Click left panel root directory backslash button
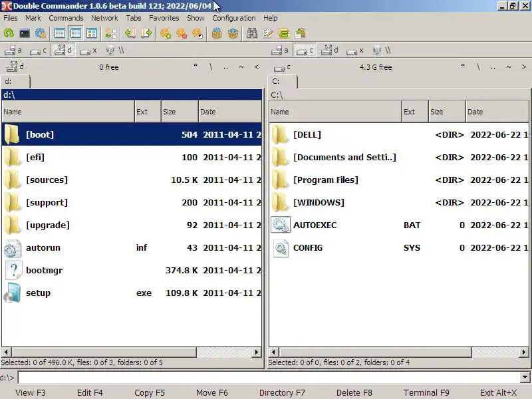This screenshot has width=532, height=399. pyautogui.click(x=211, y=67)
